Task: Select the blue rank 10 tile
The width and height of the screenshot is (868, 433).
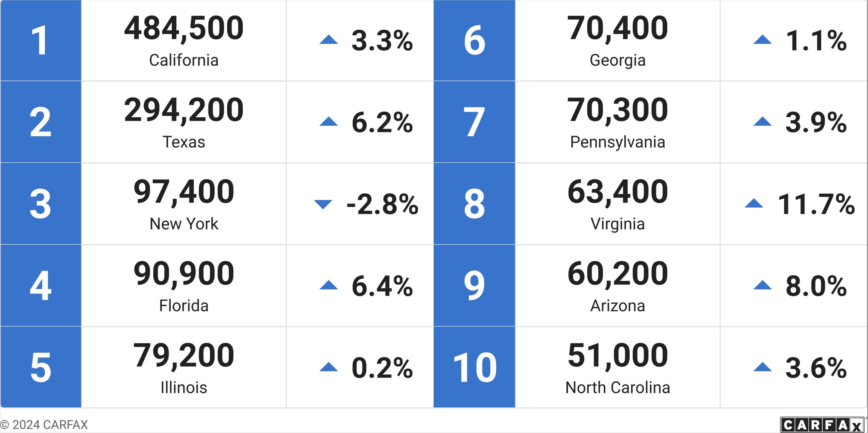Action: [475, 367]
